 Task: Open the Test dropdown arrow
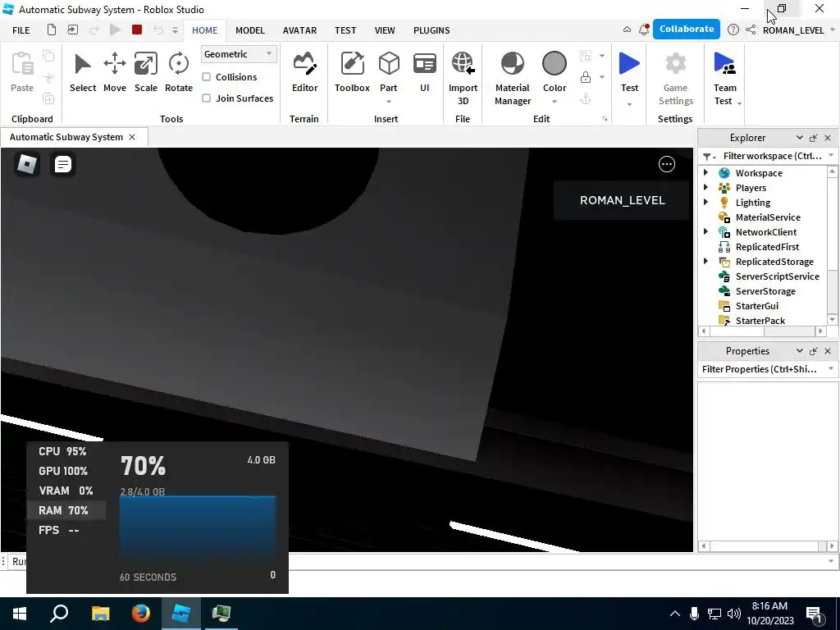pos(629,104)
